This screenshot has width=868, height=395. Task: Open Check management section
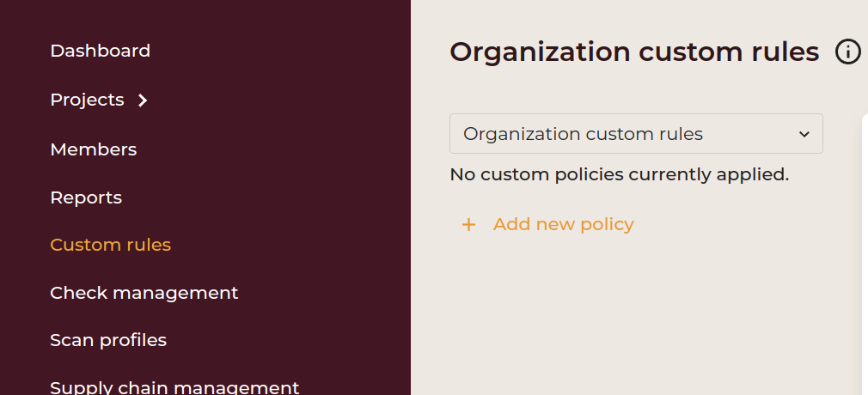144,293
